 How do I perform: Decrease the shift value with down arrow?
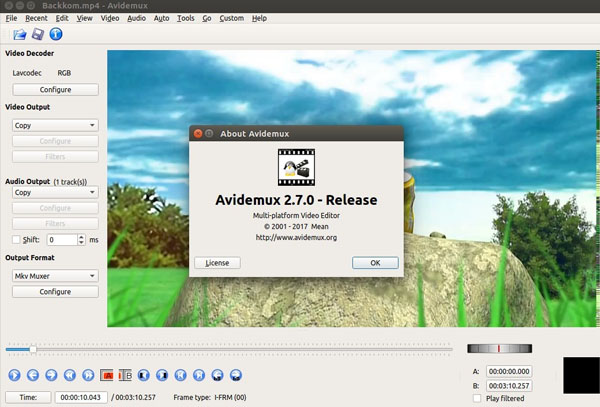pyautogui.click(x=81, y=243)
